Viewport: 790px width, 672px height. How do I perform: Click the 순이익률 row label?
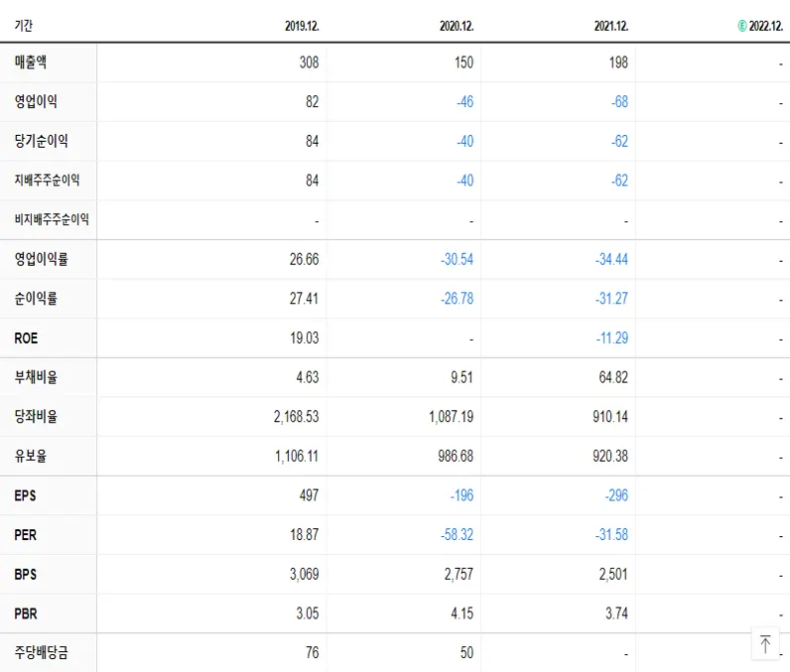pos(36,298)
